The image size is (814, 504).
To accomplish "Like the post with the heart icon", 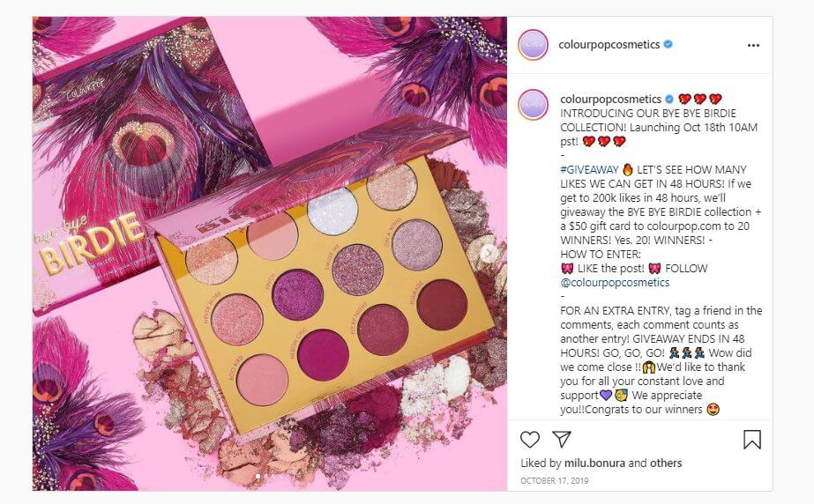I will (529, 440).
